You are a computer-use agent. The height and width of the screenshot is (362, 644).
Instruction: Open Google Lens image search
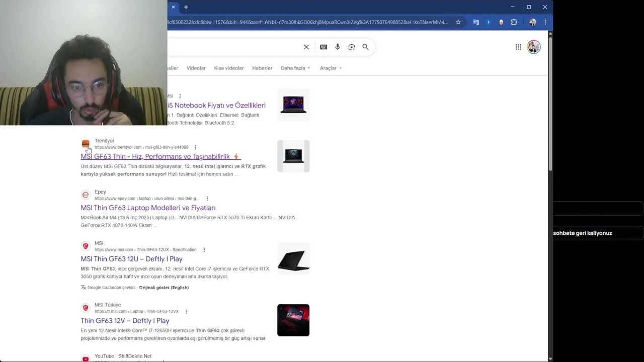tap(352, 47)
